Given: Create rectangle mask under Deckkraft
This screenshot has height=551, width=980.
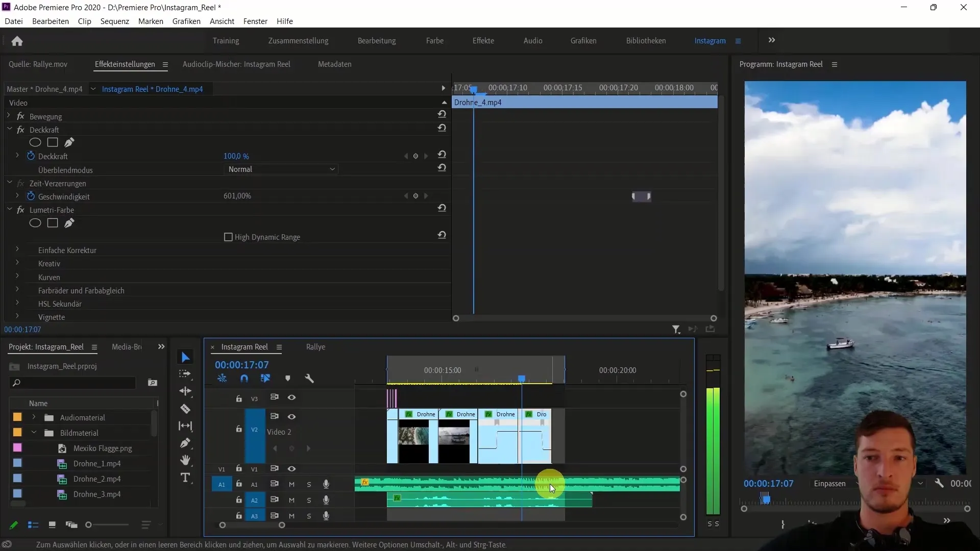Looking at the screenshot, I should 53,142.
